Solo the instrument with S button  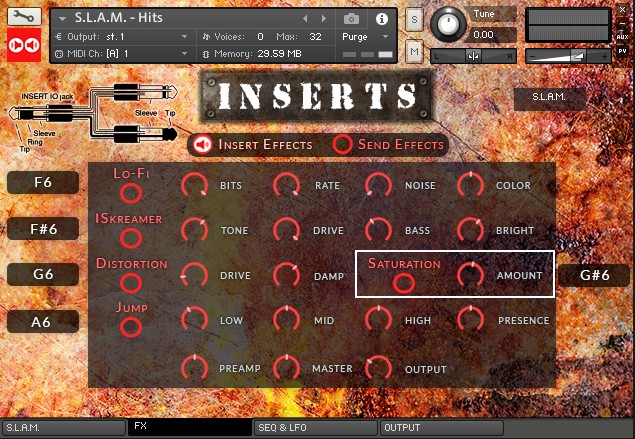point(414,19)
